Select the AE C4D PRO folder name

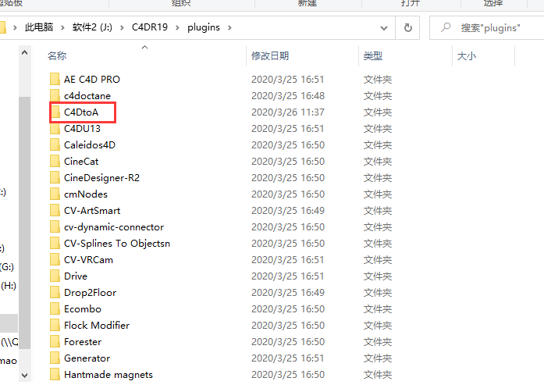pyautogui.click(x=92, y=79)
